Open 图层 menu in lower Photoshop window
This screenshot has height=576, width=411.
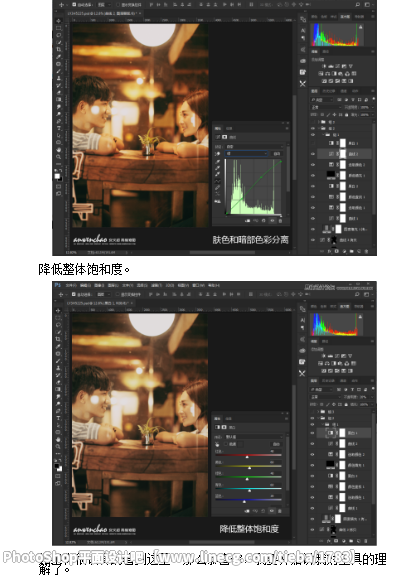pos(113,285)
